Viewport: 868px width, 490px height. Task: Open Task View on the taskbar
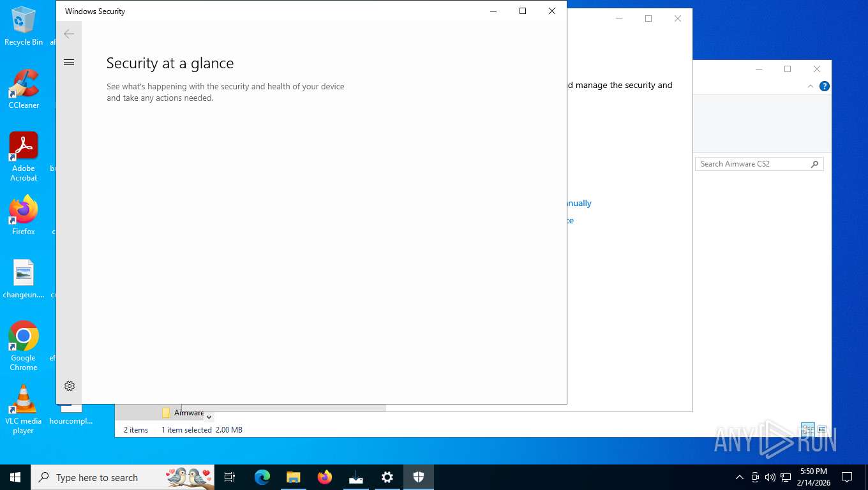click(230, 477)
